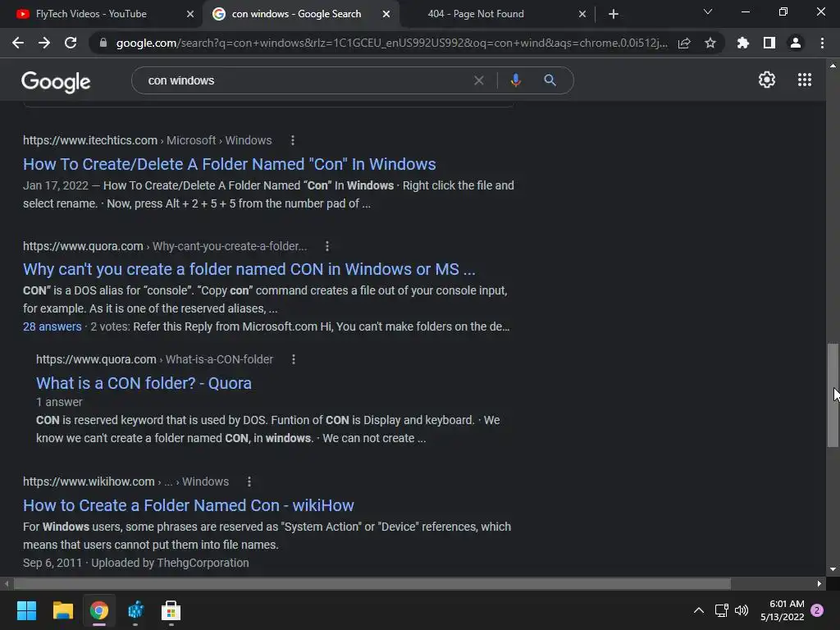Screen dimensions: 840x630
Task: Open 'What is a CON folder? - Quora' link
Action: coord(144,383)
